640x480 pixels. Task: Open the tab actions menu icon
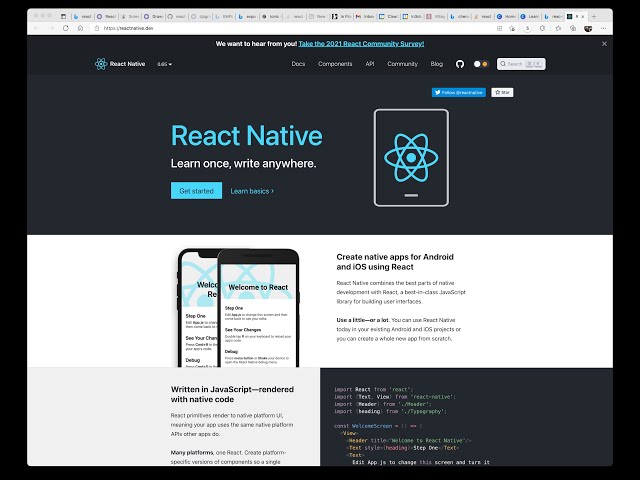[x=63, y=16]
